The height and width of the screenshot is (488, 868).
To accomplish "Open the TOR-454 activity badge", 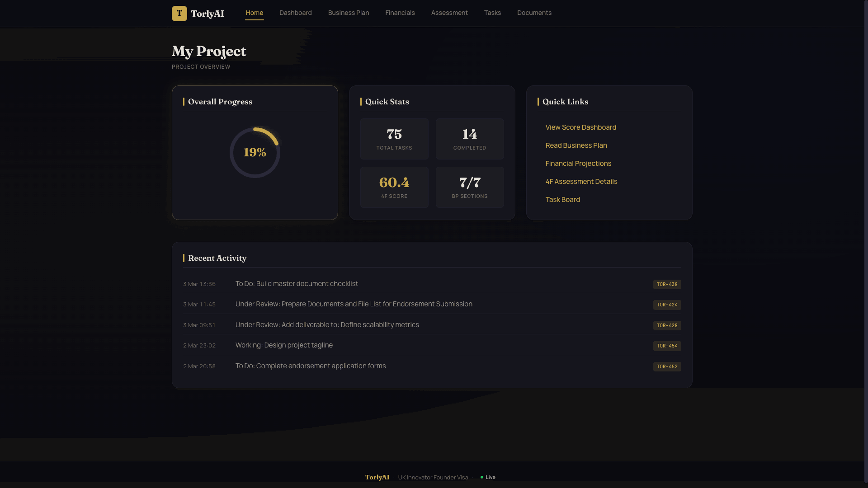I will coord(667,346).
